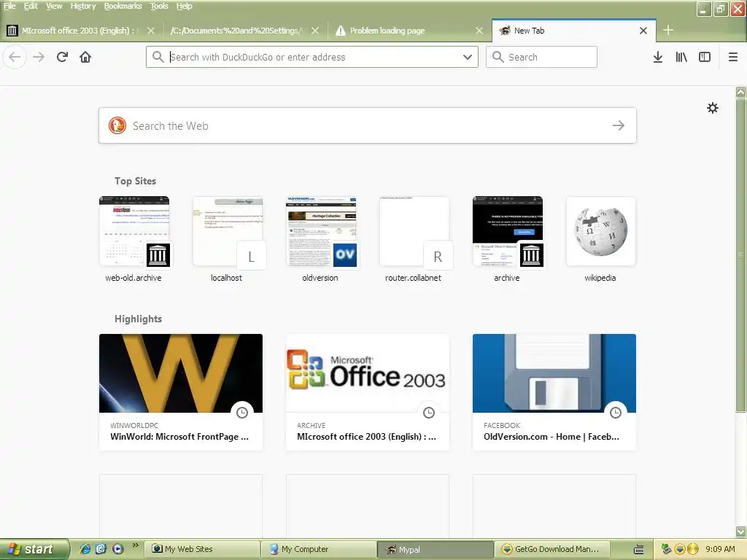Click the Highlights section heading
The image size is (747, 560).
pos(138,319)
